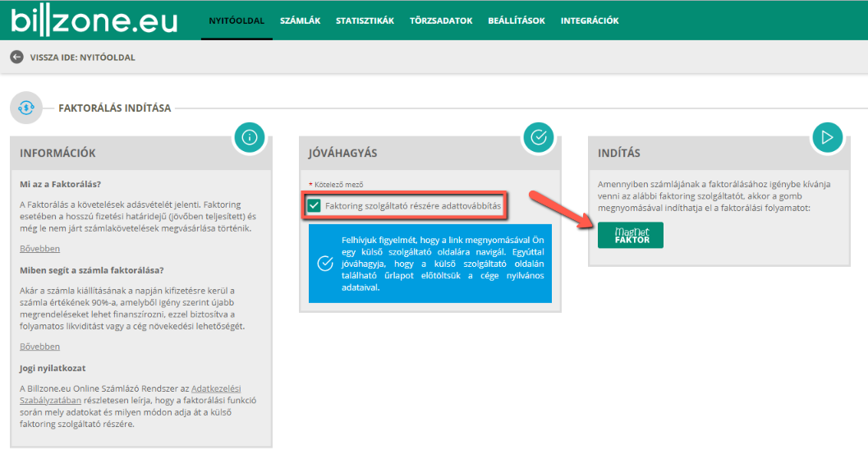This screenshot has height=464, width=868.
Task: Click the white checkmark icon in blue notice
Action: click(325, 264)
